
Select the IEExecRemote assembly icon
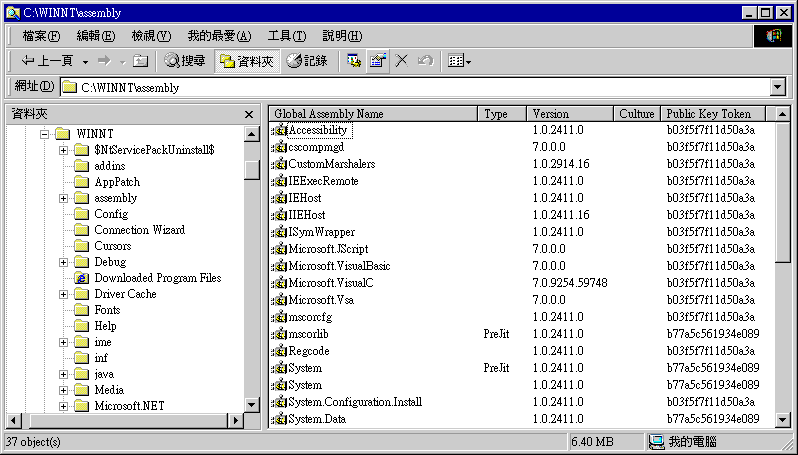(x=279, y=181)
